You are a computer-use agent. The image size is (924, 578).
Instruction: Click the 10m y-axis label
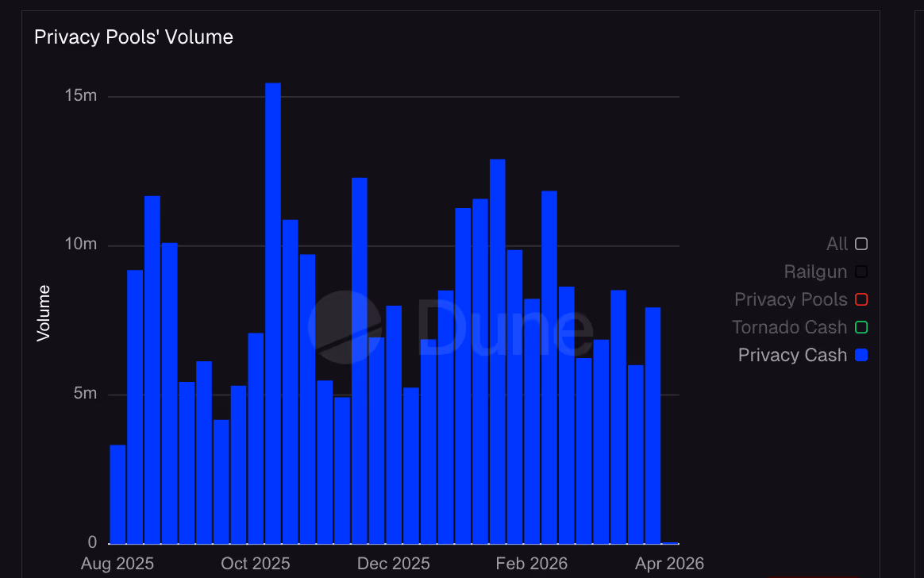pos(81,244)
